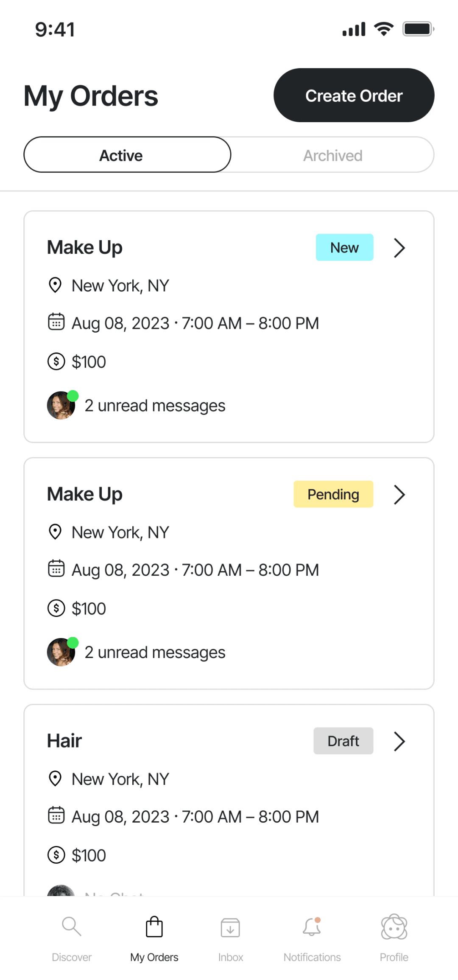Tap dollar icon on Hair order
458x980 pixels.
(x=56, y=855)
